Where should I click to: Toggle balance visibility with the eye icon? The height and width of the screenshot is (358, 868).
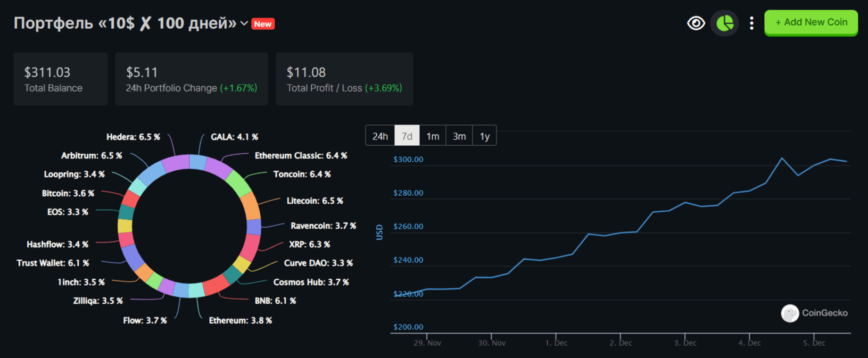pos(696,23)
